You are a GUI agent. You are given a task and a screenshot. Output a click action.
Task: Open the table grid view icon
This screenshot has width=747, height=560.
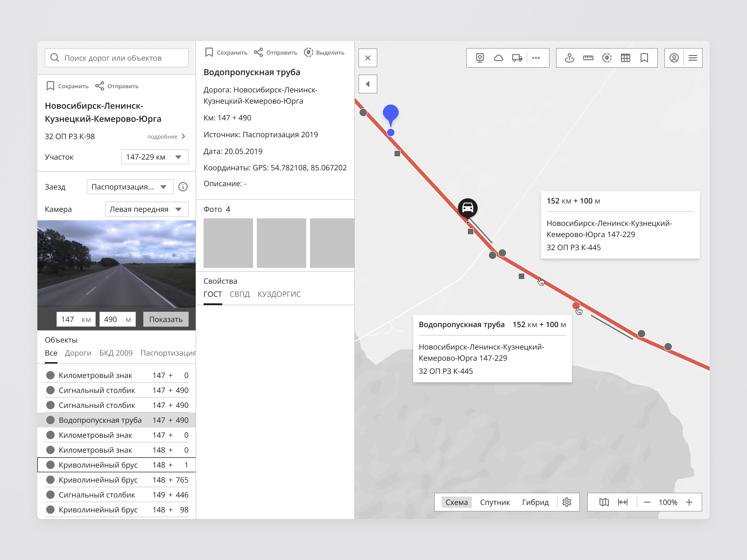[x=626, y=58]
